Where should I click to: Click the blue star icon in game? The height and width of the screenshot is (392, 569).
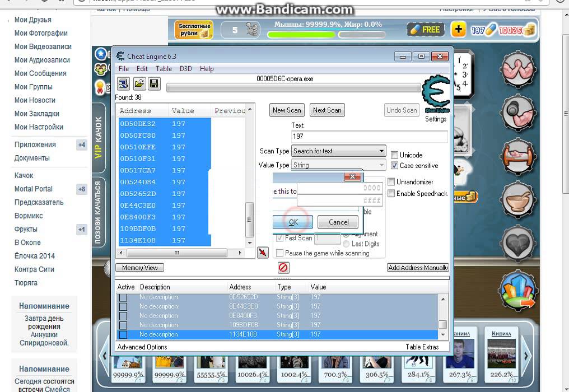pos(101,54)
